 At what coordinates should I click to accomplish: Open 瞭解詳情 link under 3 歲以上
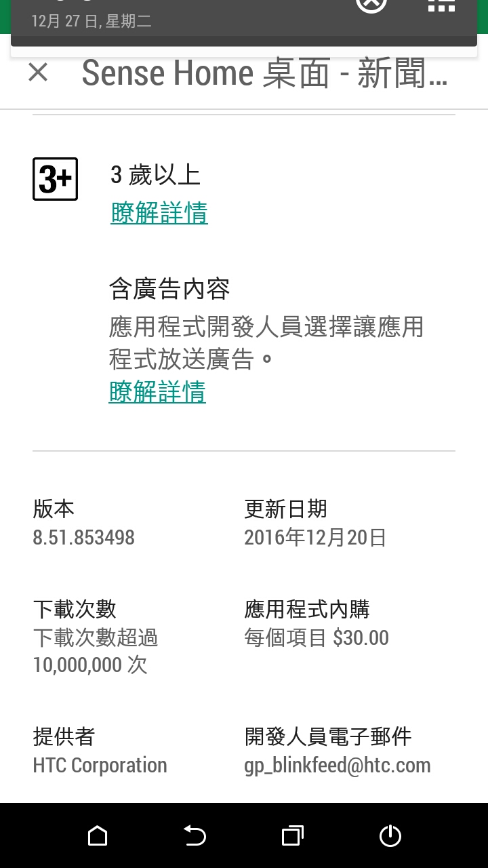click(159, 213)
